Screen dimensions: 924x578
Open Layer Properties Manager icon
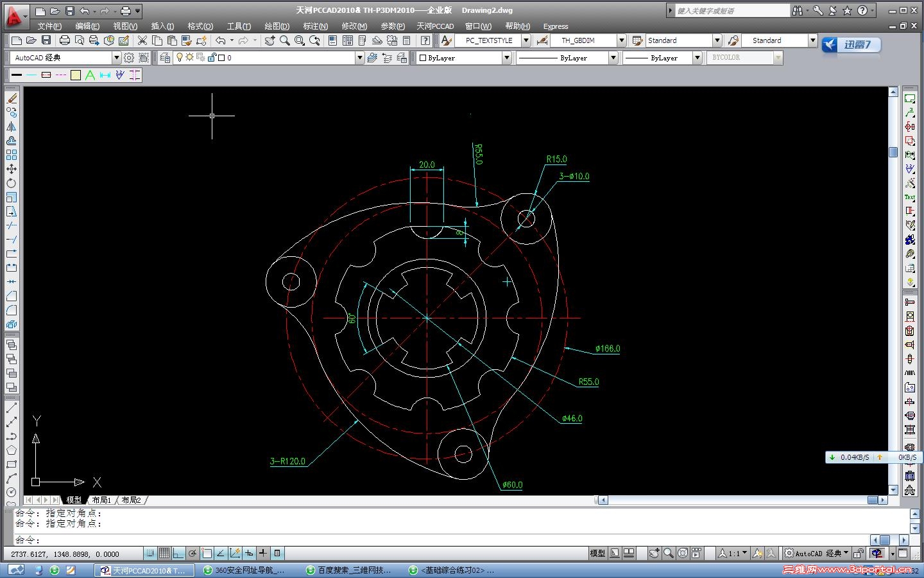[165, 58]
